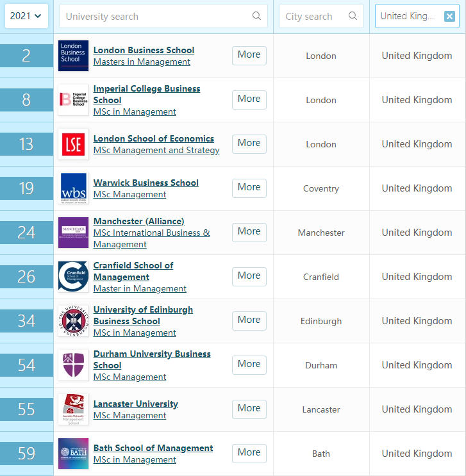This screenshot has width=466, height=476.
Task: Click More for University of Edinburgh
Action: (249, 321)
